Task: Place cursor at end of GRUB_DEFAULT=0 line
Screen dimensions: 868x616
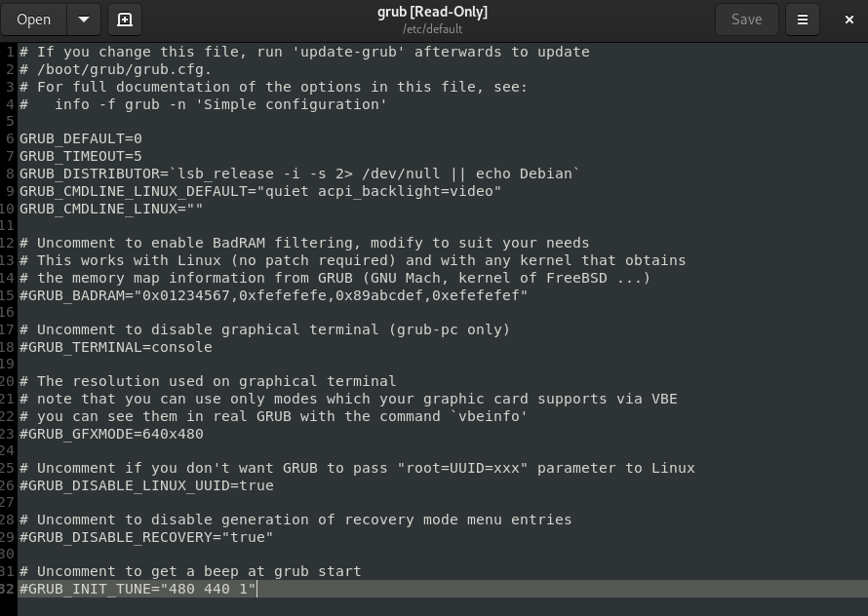Action: coord(142,138)
